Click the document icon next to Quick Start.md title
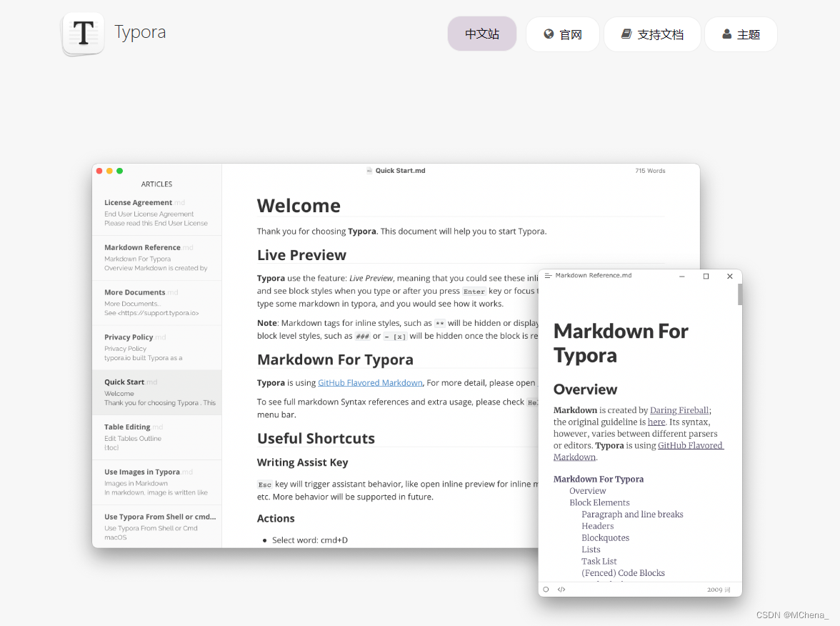840x626 pixels. (x=369, y=170)
